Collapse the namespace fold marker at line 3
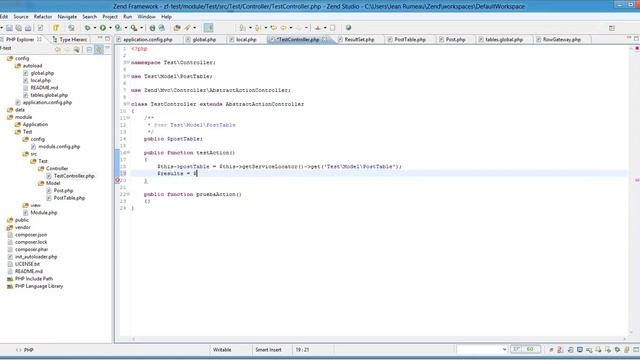The width and height of the screenshot is (640, 360). pos(128,62)
